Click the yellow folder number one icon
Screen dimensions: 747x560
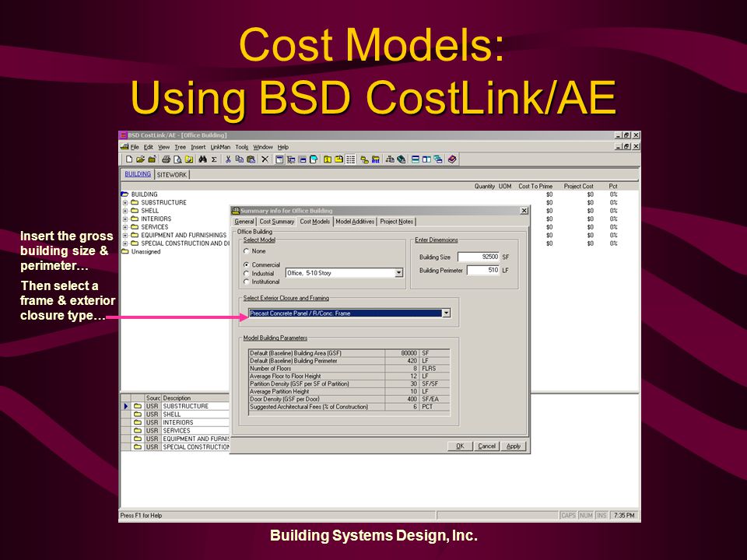click(x=328, y=159)
